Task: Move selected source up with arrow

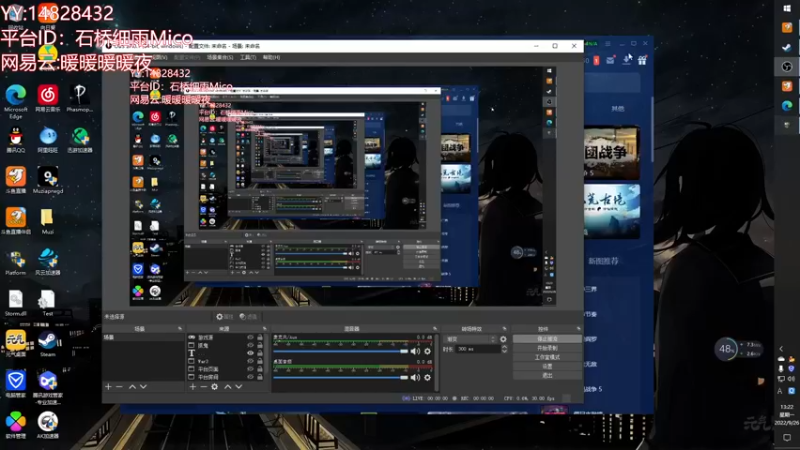Action: tap(228, 387)
